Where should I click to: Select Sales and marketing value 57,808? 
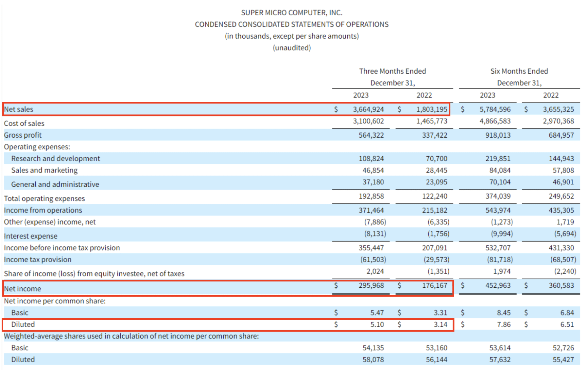point(563,170)
